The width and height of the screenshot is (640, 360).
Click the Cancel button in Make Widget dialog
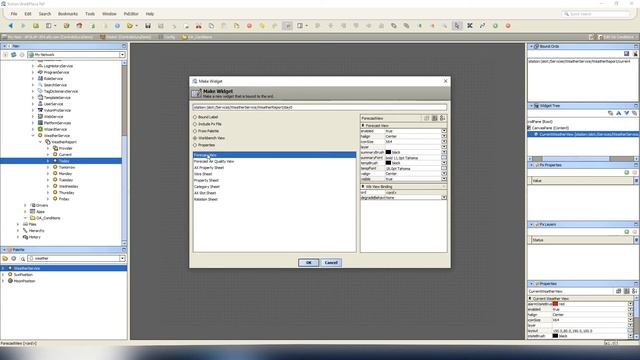[331, 262]
